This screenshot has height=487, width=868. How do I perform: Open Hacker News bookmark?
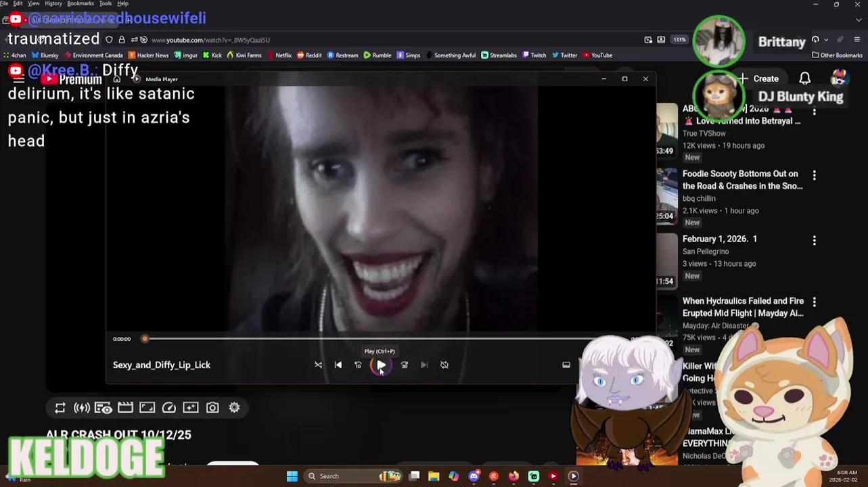(x=148, y=55)
